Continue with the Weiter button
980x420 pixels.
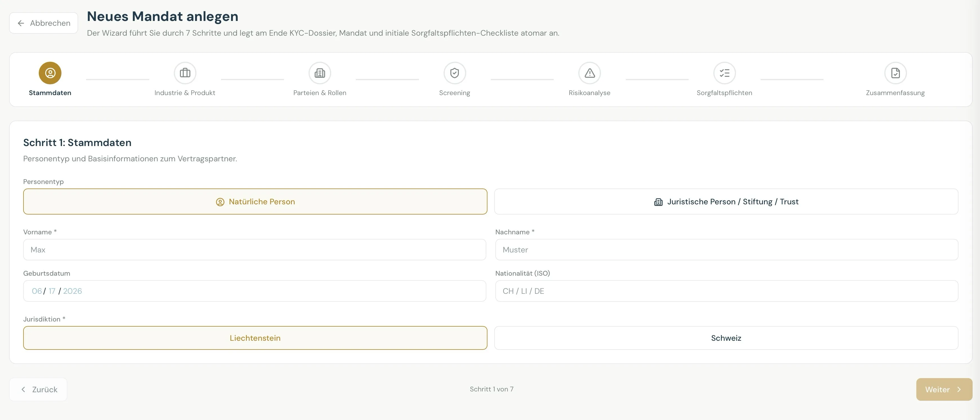[x=944, y=389]
